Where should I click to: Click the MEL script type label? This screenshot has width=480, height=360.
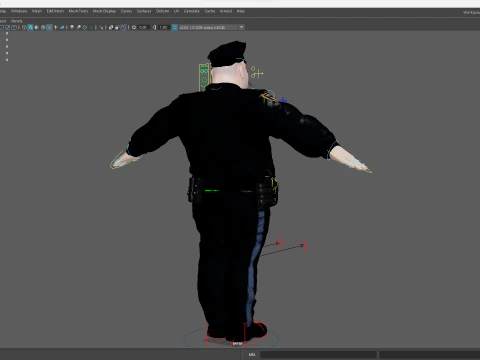252,354
